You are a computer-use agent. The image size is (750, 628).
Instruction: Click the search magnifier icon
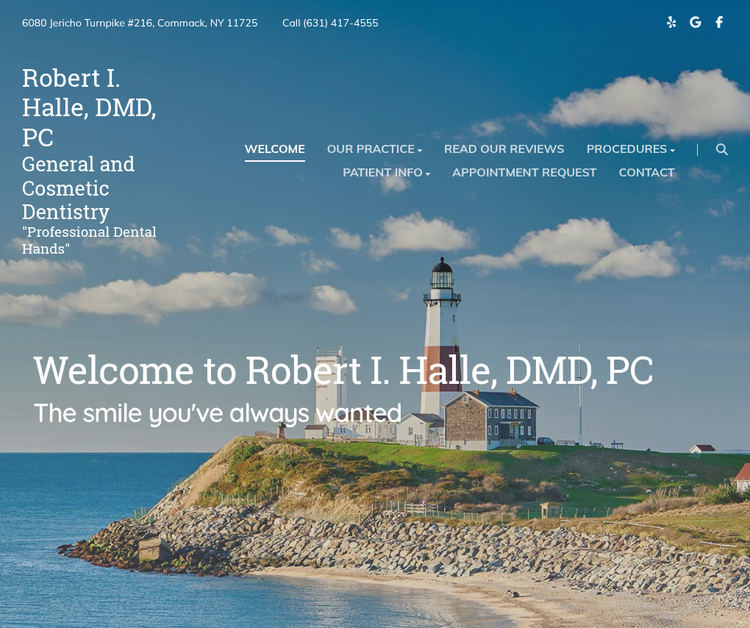tap(722, 149)
